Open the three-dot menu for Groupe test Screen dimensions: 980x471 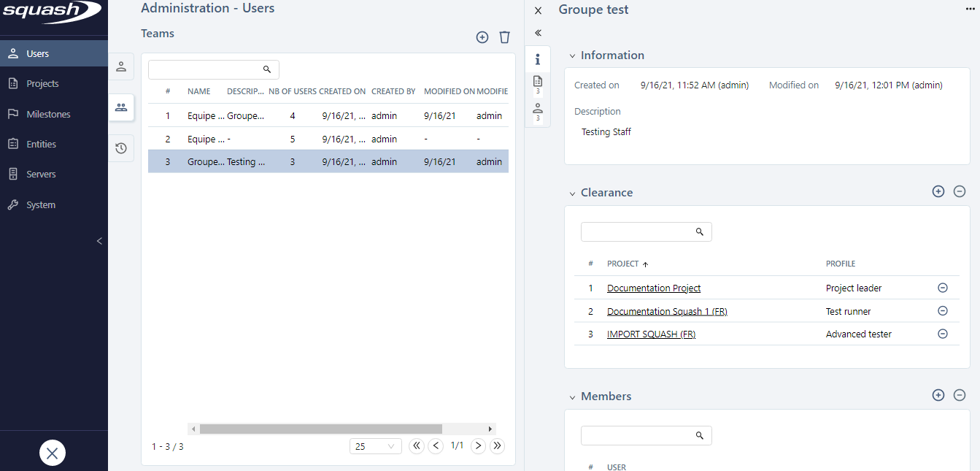[970, 8]
